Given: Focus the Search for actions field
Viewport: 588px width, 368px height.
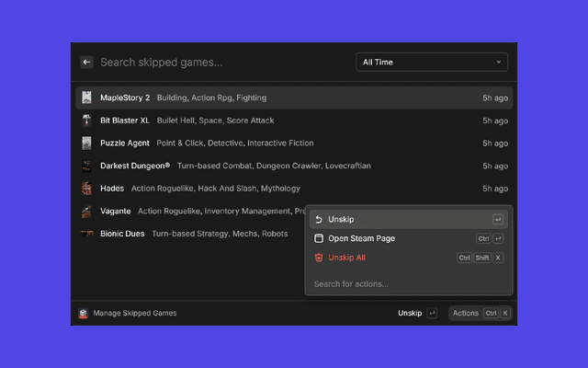Looking at the screenshot, I should click(408, 284).
